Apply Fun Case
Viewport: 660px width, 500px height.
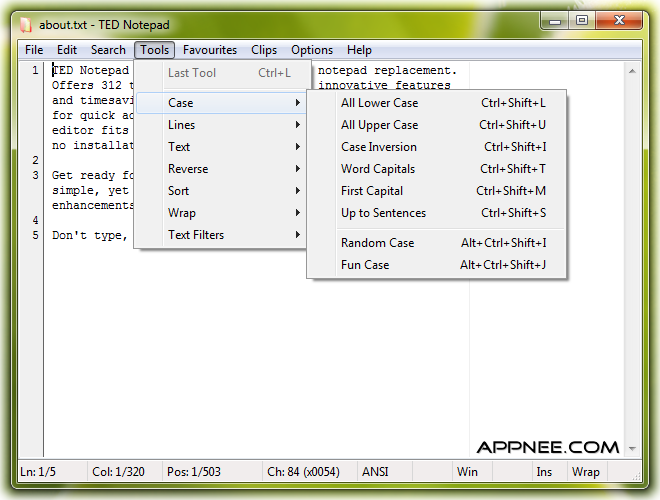click(436, 265)
